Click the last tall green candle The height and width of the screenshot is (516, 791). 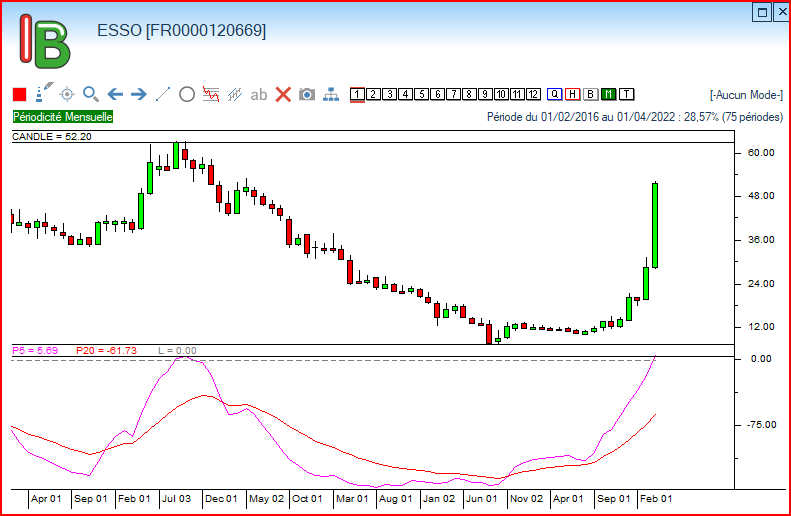[655, 225]
